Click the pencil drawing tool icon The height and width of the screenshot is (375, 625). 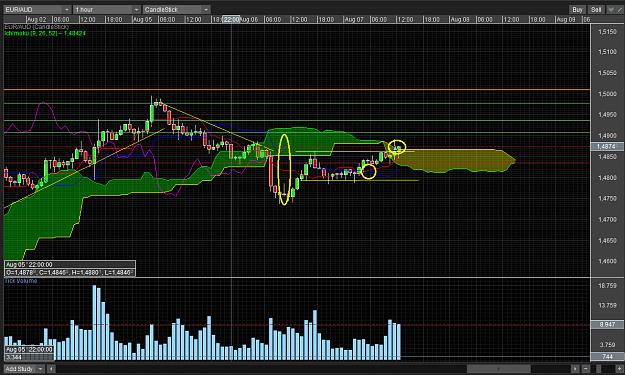point(620,10)
